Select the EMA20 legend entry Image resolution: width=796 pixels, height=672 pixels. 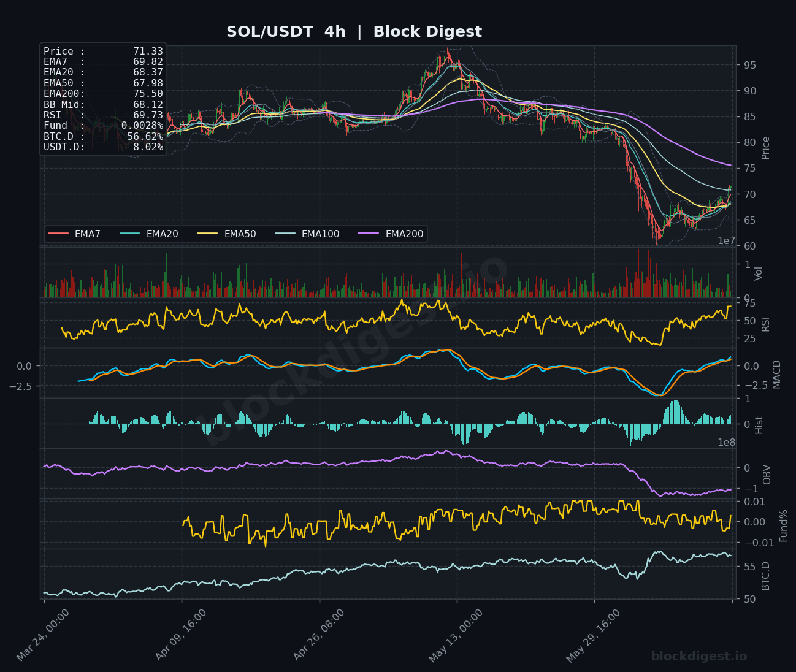(149, 234)
